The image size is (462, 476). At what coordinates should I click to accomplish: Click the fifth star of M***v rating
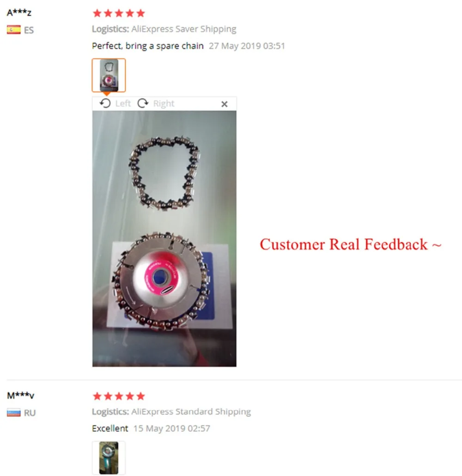click(x=140, y=396)
